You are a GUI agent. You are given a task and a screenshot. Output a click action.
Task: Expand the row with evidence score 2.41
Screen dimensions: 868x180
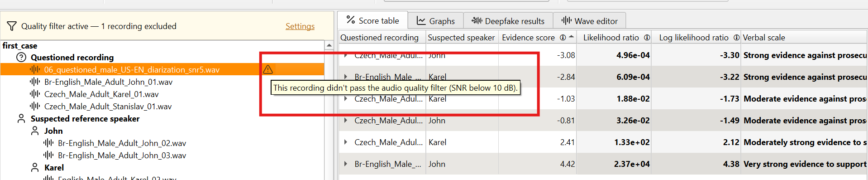(x=345, y=142)
